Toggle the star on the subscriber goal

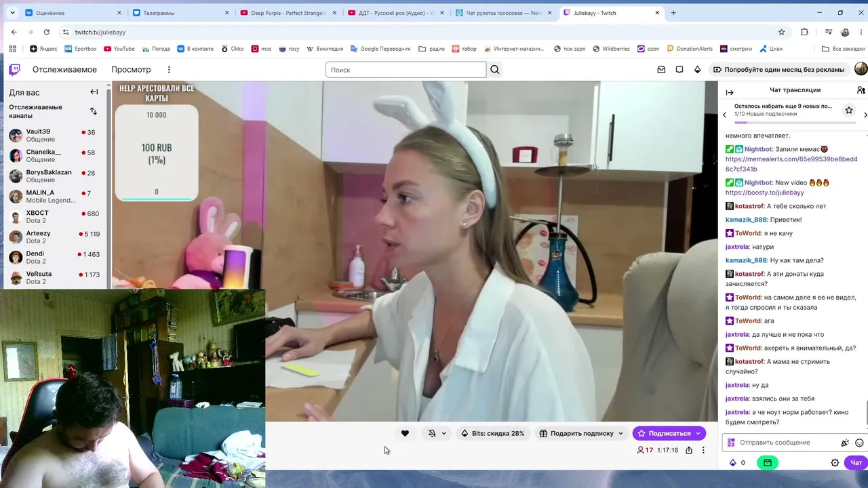pos(848,110)
